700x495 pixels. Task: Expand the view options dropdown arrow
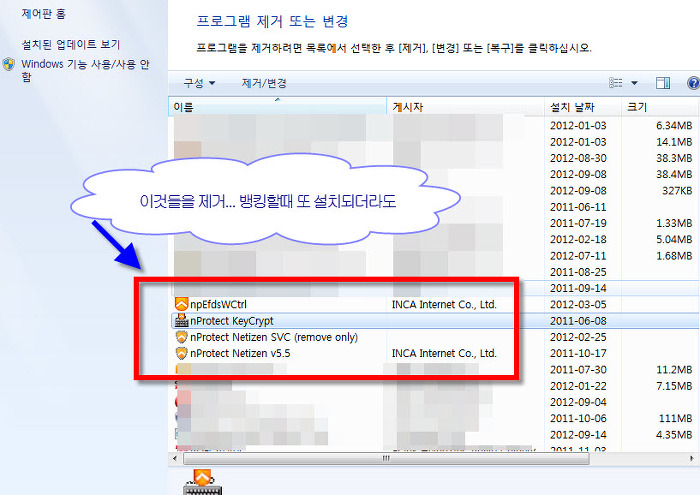pyautogui.click(x=634, y=83)
